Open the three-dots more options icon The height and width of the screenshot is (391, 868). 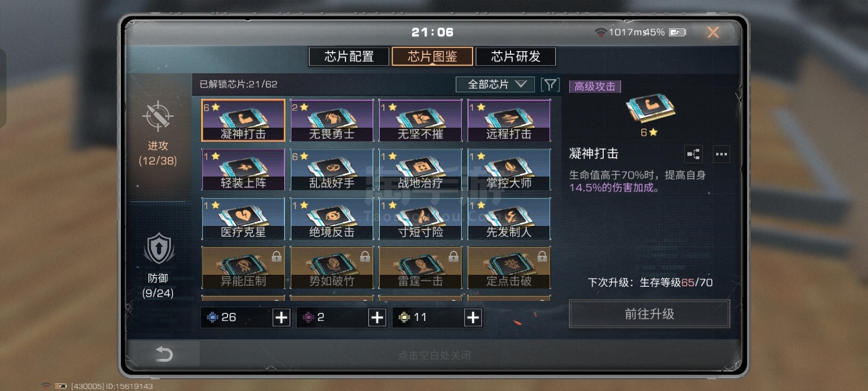pos(721,154)
